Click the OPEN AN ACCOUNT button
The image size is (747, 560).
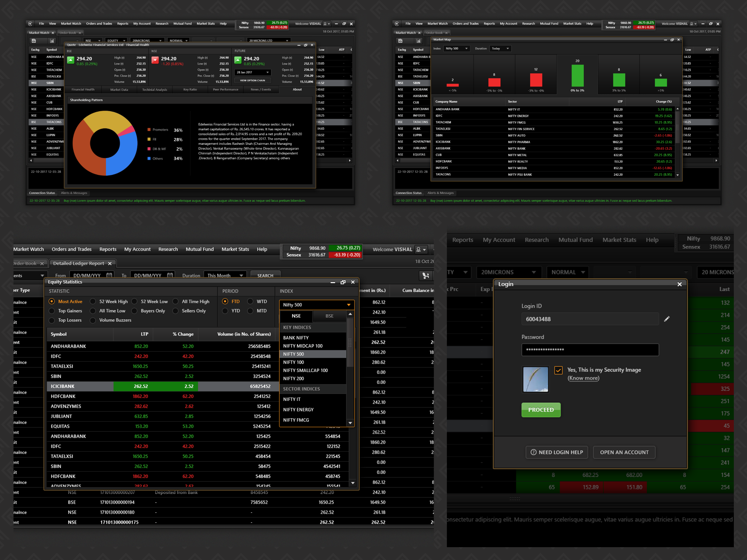point(624,452)
